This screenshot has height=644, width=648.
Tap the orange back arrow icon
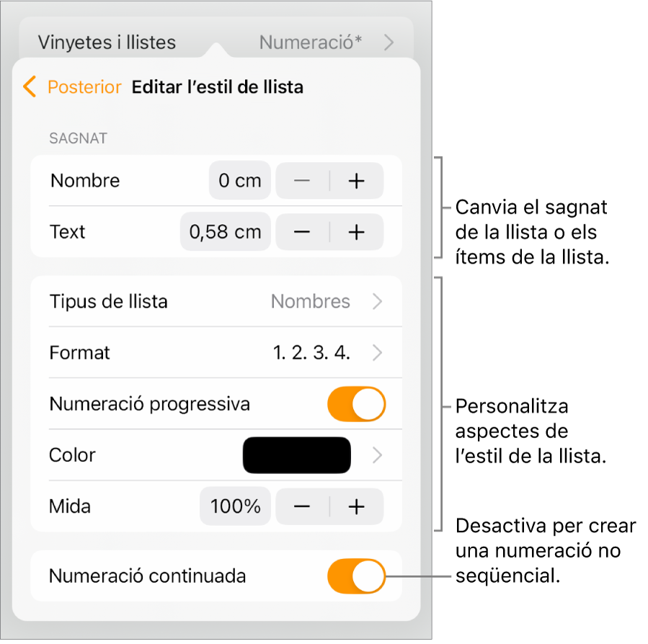[x=30, y=86]
